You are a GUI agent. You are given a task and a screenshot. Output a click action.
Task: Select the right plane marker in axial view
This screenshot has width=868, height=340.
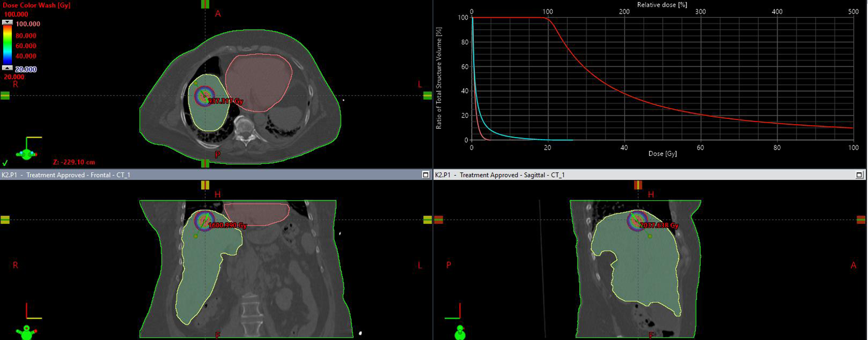click(427, 96)
